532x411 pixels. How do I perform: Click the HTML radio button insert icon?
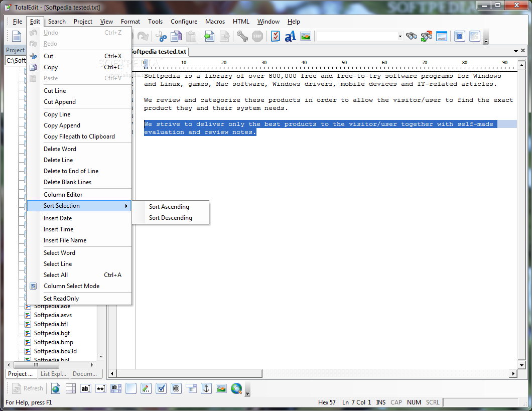tap(176, 388)
